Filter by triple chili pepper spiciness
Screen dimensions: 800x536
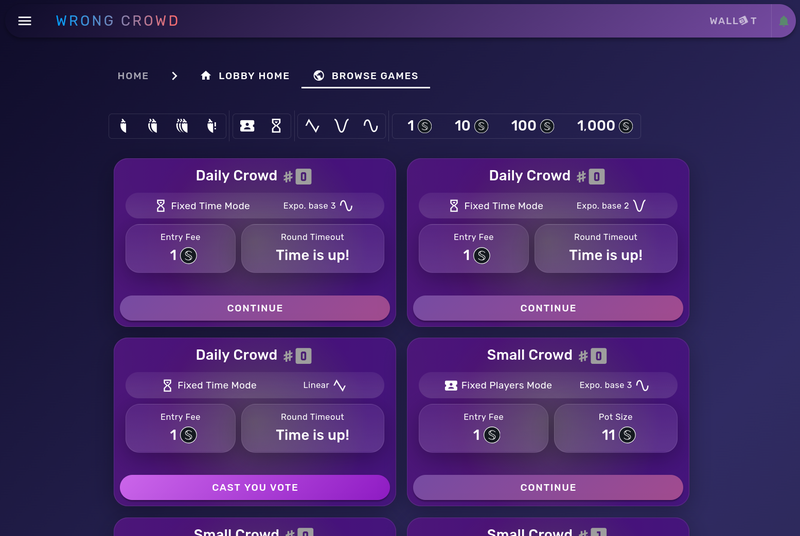pos(182,126)
